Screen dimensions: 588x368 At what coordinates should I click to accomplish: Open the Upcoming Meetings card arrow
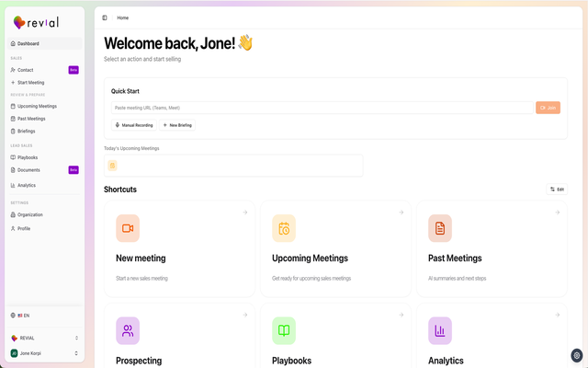(401, 213)
